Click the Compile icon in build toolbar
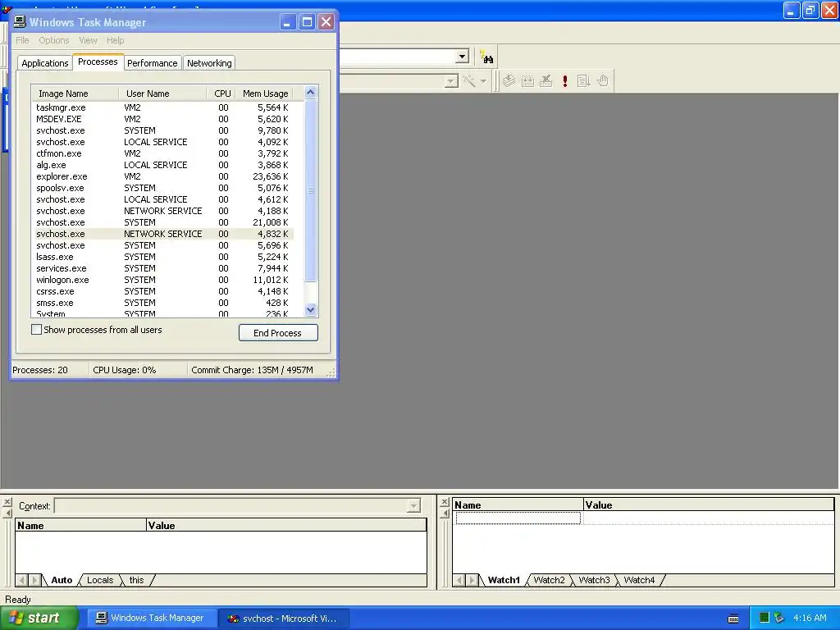The height and width of the screenshot is (630, 840). coord(509,81)
